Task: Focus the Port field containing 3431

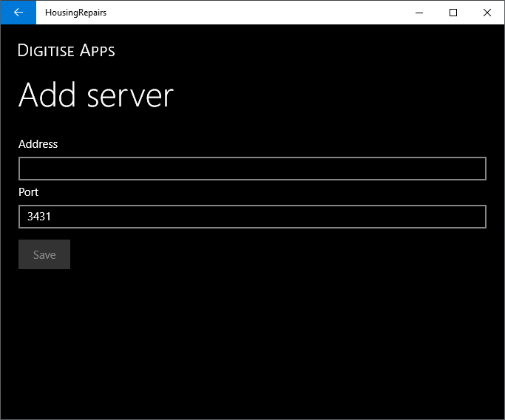Action: 252,217
